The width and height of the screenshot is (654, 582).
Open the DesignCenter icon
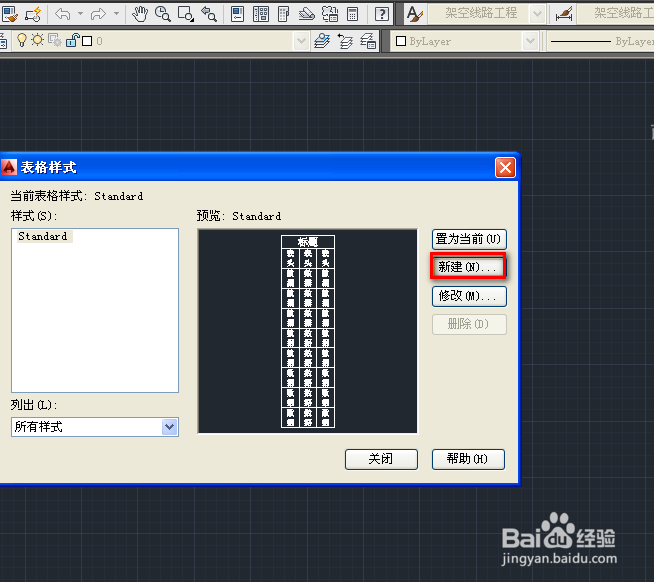261,14
